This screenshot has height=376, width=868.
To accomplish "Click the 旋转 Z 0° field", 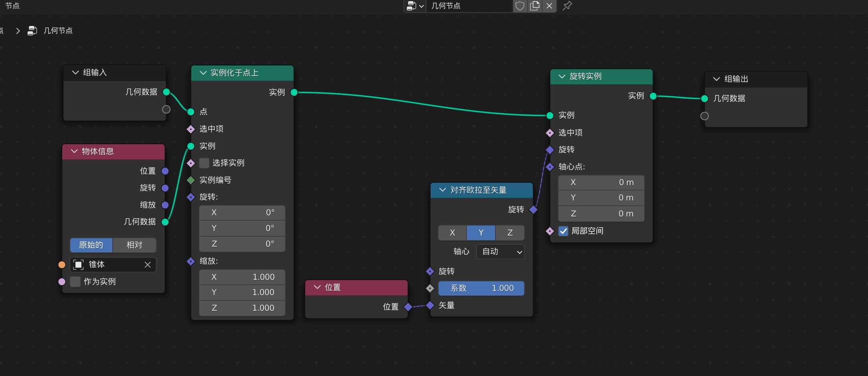I will pos(242,244).
